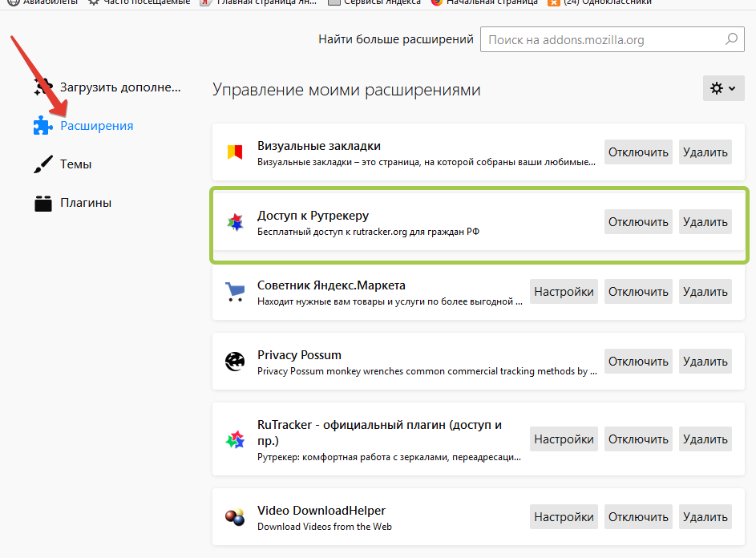This screenshot has width=756, height=558.
Task: Click the Privacy Possum monkey wrenches description
Action: pos(427,371)
